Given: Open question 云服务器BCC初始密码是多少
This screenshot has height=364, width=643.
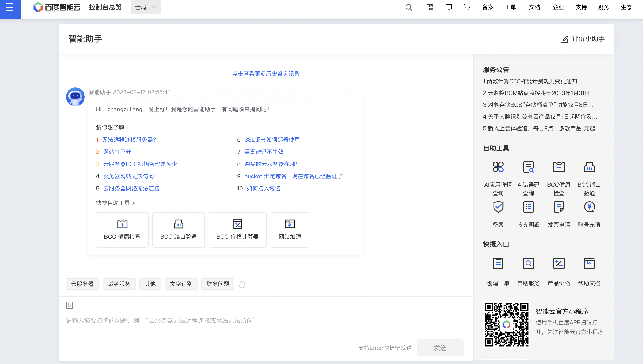Looking at the screenshot, I should coord(140,164).
